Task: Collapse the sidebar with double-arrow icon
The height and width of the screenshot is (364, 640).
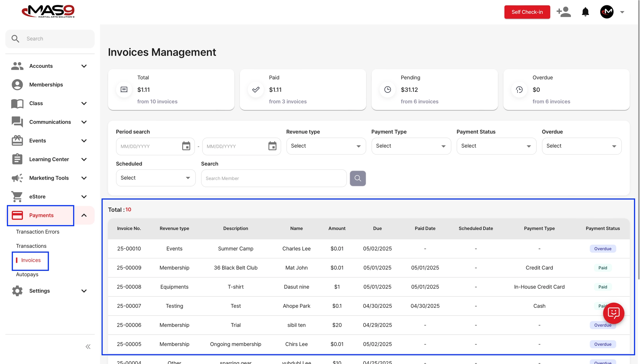Action: click(x=88, y=347)
